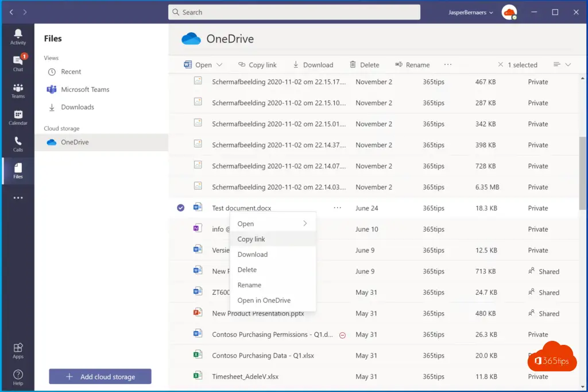Show more apps ellipsis in sidebar
Viewport: 588px width, 392px height.
[x=18, y=198]
